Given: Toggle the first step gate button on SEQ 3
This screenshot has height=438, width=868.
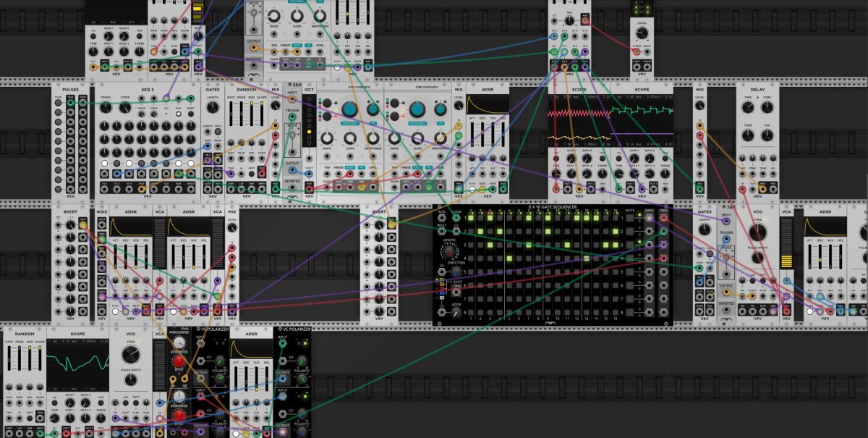Looking at the screenshot, I should point(104,163).
